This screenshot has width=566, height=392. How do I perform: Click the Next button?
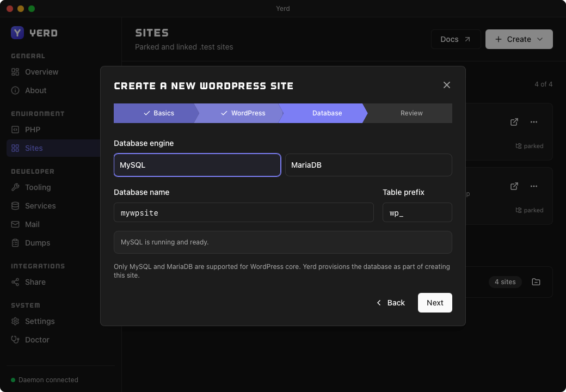[435, 303]
